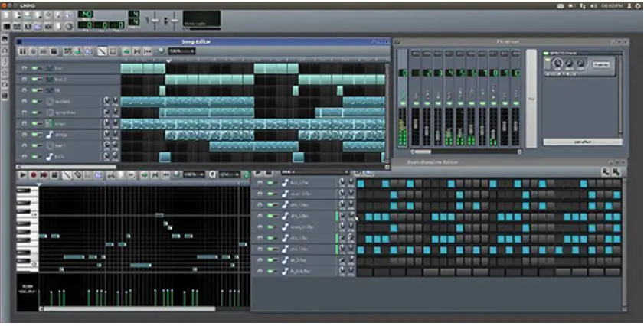Screen dimensions: 644x326
Task: Open the quantize dropdown in Piano Roll
Action: click(229, 175)
